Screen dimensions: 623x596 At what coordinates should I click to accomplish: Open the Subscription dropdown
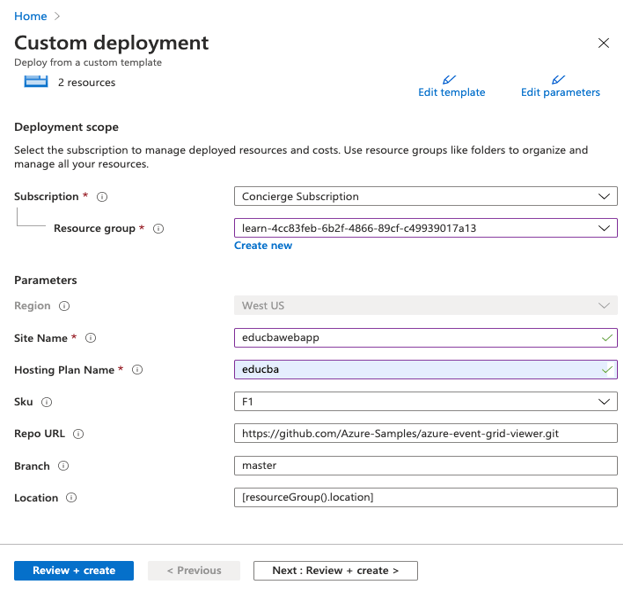tap(425, 197)
